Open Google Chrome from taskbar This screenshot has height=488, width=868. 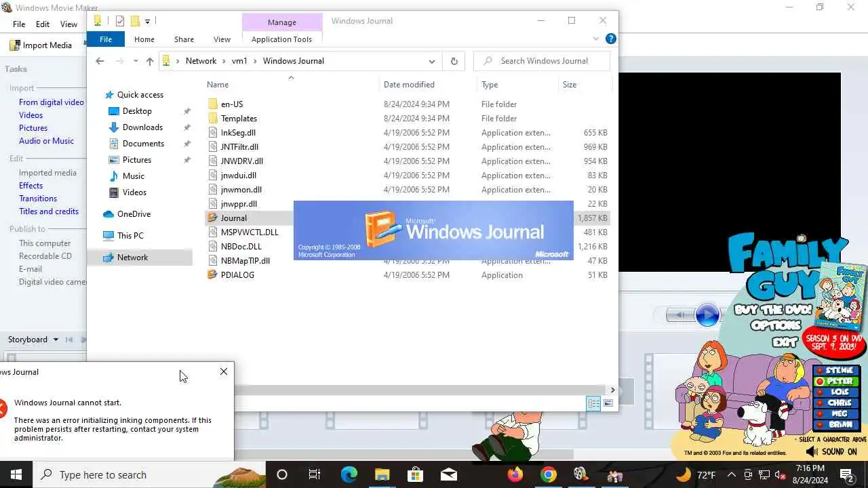(x=548, y=474)
